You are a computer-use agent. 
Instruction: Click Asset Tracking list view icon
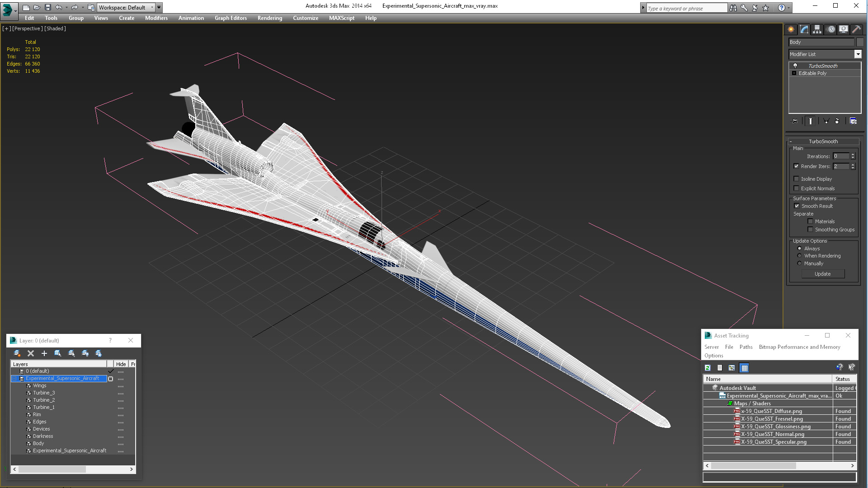click(720, 368)
